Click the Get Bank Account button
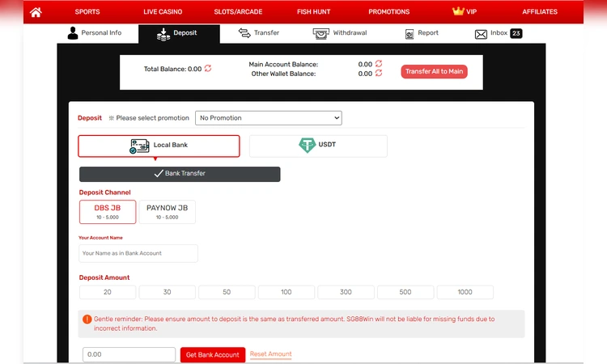The image size is (607, 364). [212, 354]
